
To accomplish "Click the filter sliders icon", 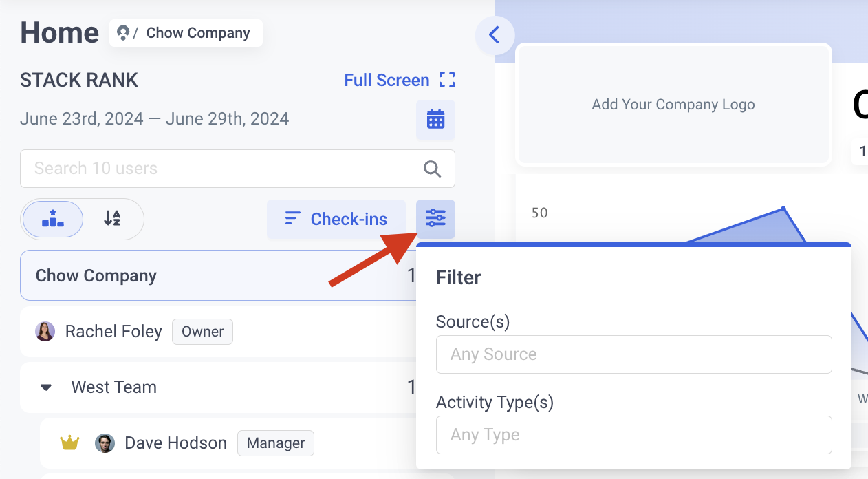I will 435,220.
